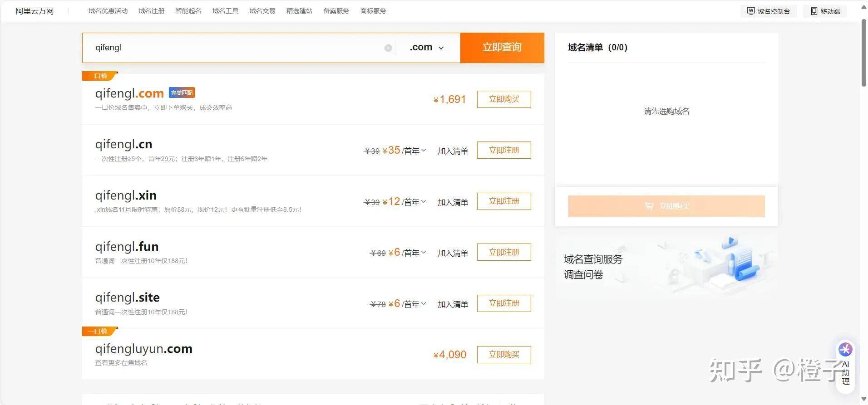Click the qifengl.fun domain name
This screenshot has height=405, width=868.
(x=127, y=247)
